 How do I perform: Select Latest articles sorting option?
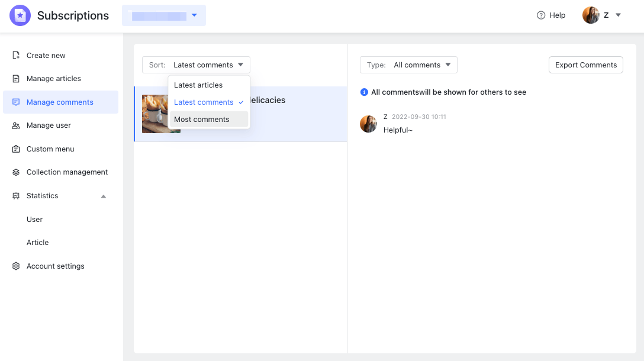click(198, 85)
